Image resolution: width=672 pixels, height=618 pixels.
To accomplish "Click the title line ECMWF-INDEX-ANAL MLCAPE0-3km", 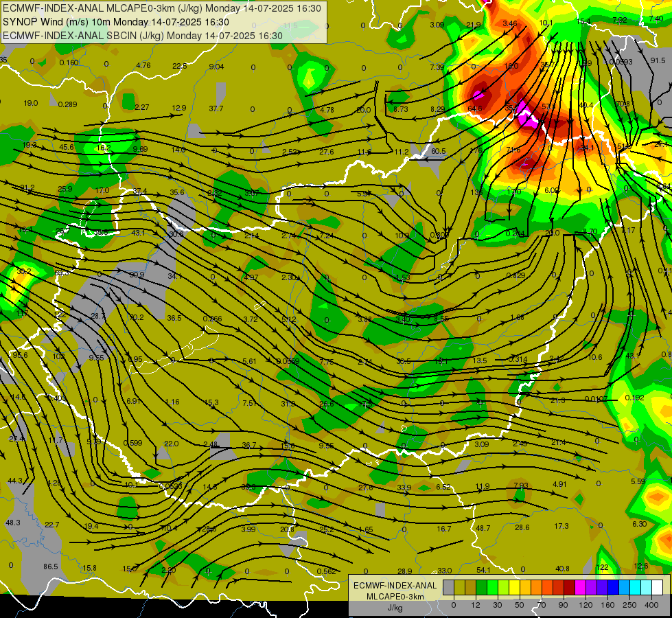I will click(162, 8).
